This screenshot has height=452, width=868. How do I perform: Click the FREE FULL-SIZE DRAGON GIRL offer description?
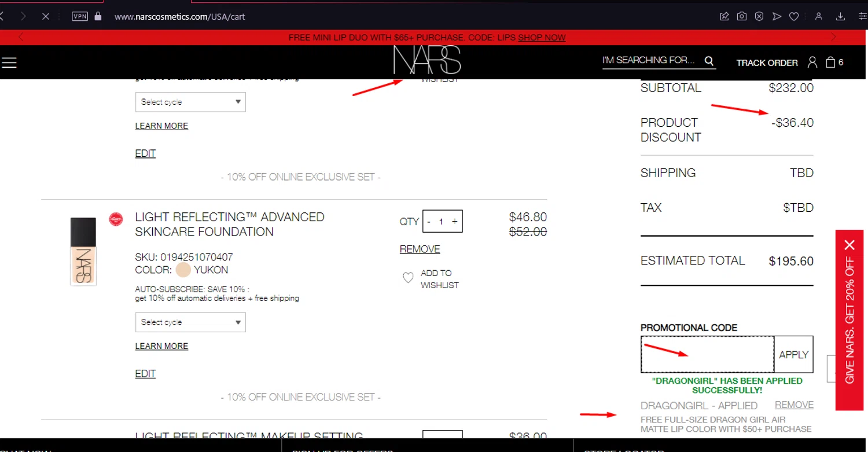[x=726, y=424]
